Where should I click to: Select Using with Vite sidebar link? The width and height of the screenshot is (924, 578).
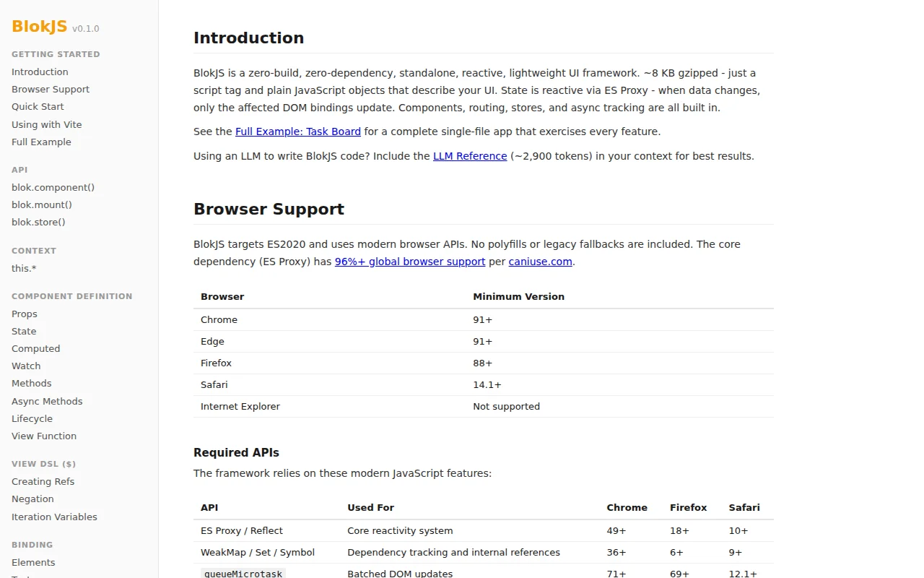(x=47, y=124)
